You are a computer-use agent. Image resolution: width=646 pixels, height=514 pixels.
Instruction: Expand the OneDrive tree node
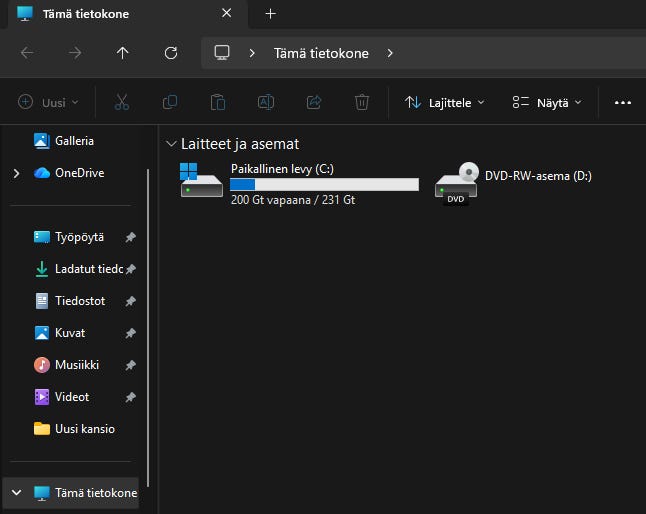pos(16,173)
